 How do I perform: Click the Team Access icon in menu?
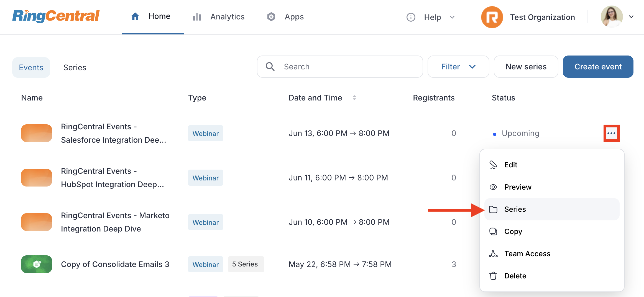493,254
